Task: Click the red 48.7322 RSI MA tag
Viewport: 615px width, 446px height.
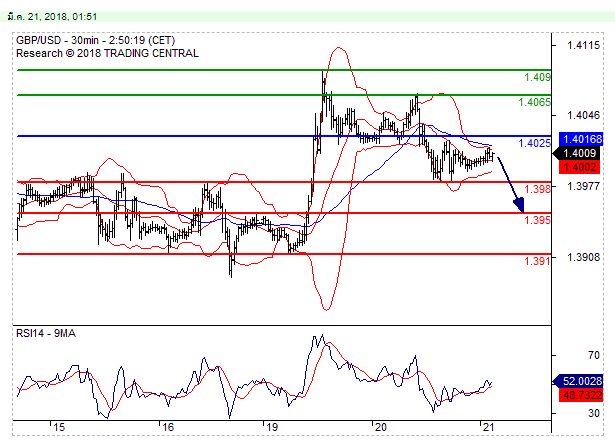Action: 581,395
